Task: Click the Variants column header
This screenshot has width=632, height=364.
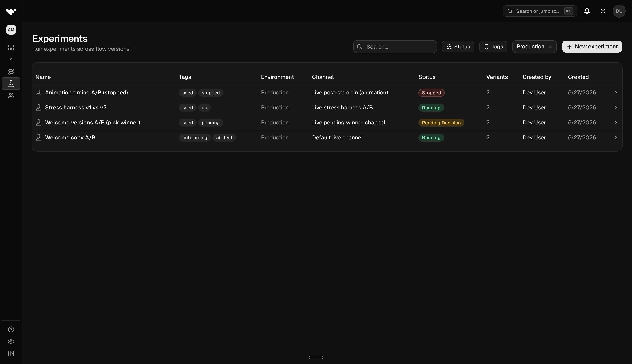Action: click(497, 77)
